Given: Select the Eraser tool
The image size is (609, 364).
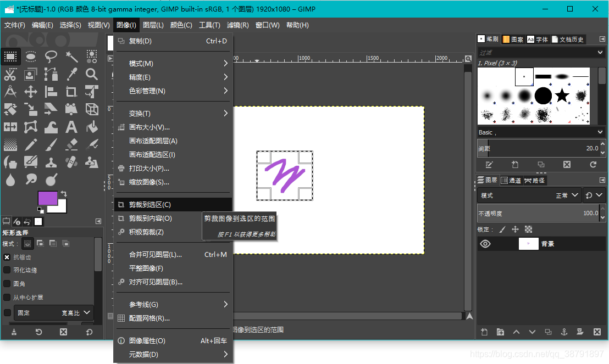Looking at the screenshot, I should (71, 145).
